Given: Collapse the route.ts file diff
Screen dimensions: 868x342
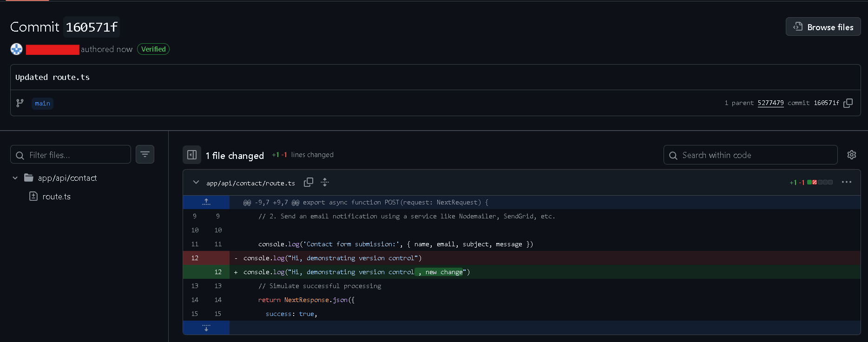Looking at the screenshot, I should coord(196,183).
